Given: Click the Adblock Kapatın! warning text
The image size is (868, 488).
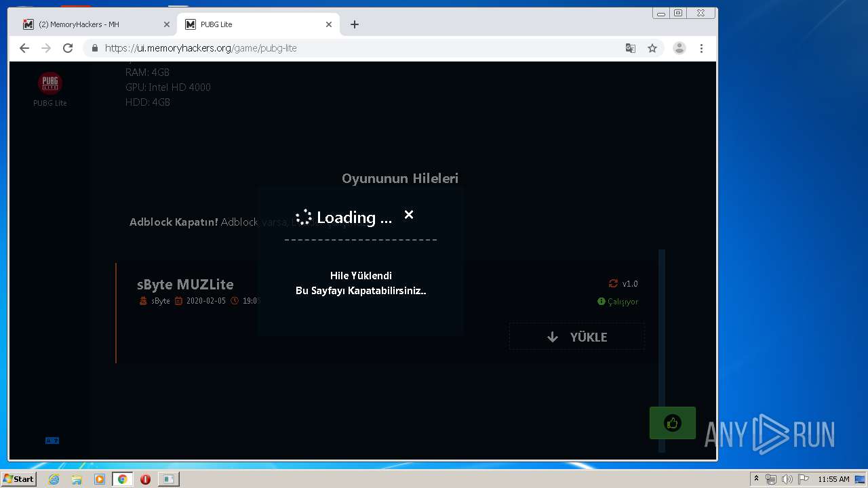Looking at the screenshot, I should coord(174,222).
